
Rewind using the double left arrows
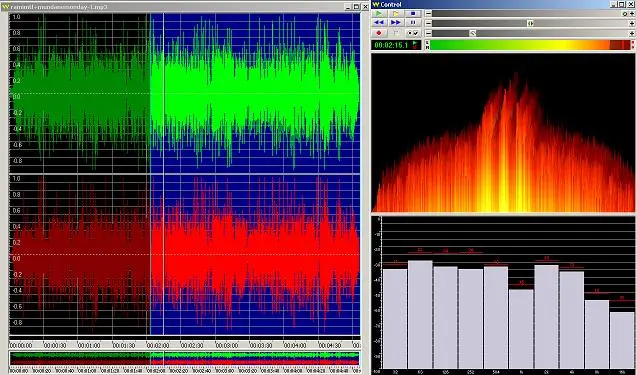pyautogui.click(x=379, y=23)
